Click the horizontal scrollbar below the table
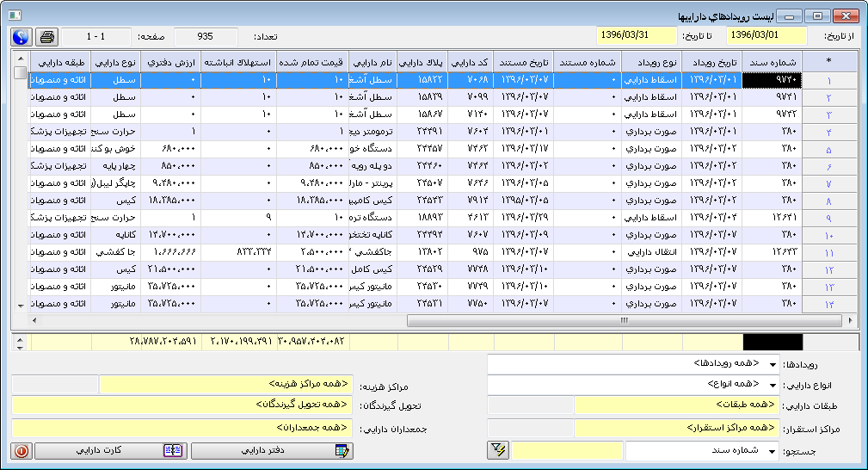This screenshot has width=868, height=470. click(x=619, y=320)
